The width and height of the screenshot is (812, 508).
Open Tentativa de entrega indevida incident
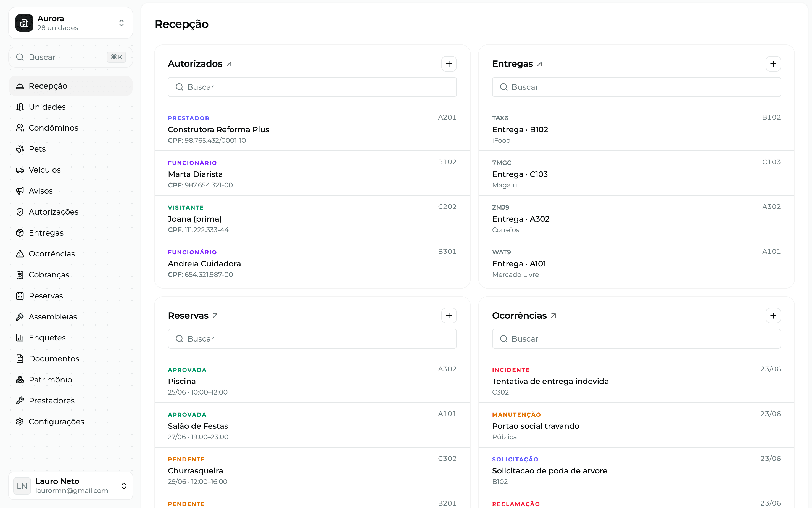[x=636, y=380]
